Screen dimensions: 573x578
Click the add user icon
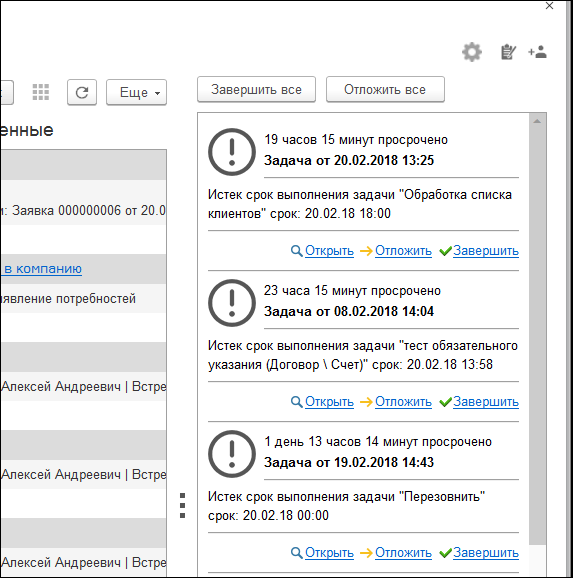coord(537,52)
